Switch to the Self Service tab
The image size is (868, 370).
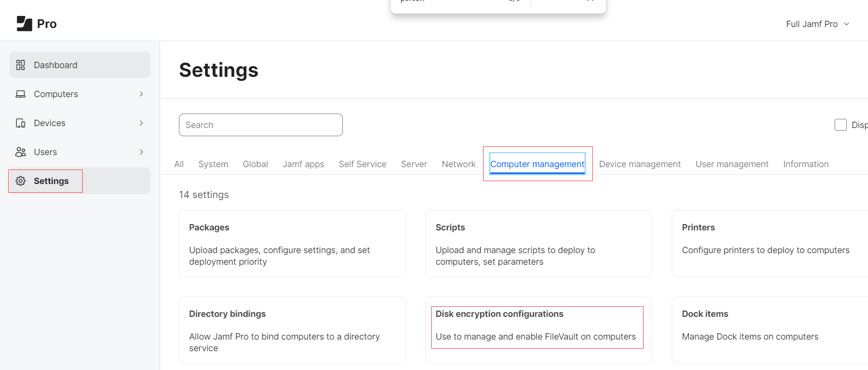(362, 164)
